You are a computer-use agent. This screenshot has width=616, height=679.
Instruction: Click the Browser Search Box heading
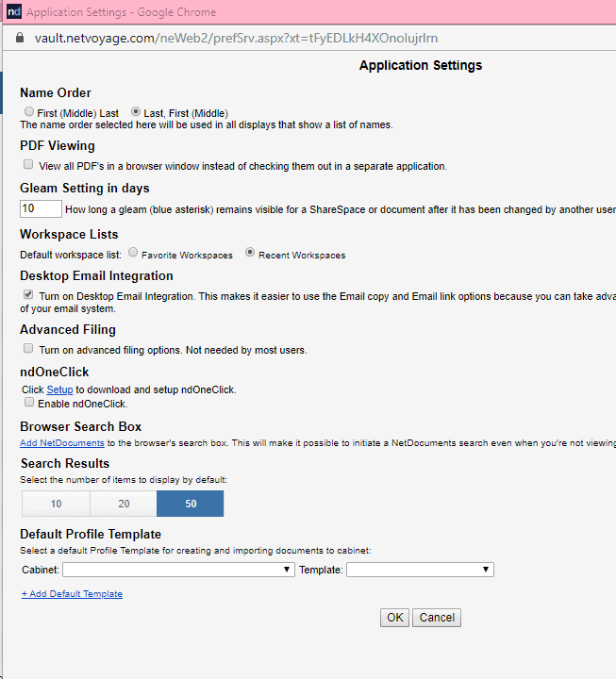point(80,426)
